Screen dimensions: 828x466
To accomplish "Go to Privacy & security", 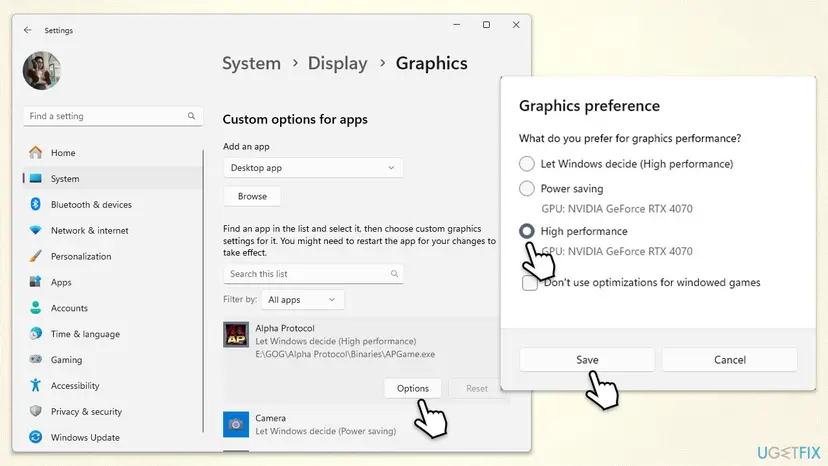I will [113, 412].
